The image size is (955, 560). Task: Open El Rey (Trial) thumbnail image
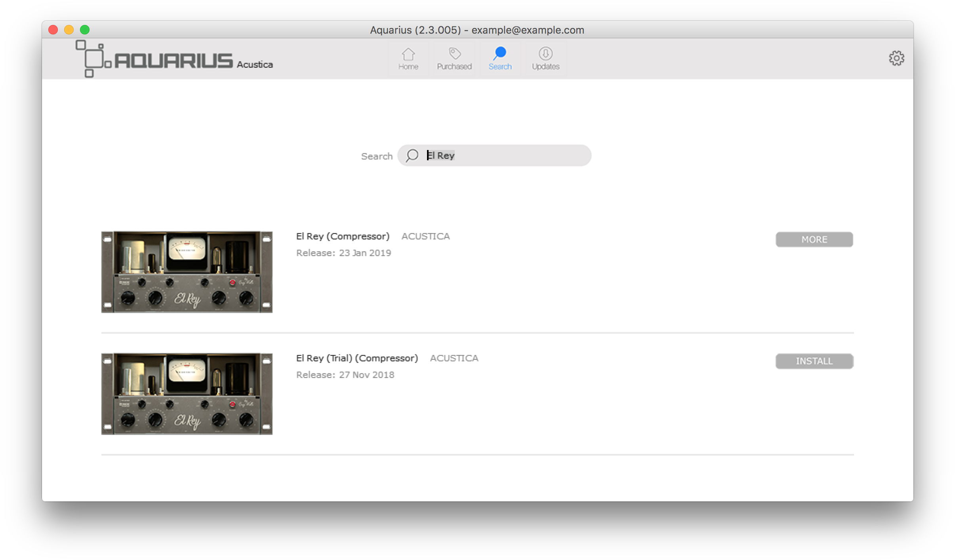pyautogui.click(x=187, y=394)
